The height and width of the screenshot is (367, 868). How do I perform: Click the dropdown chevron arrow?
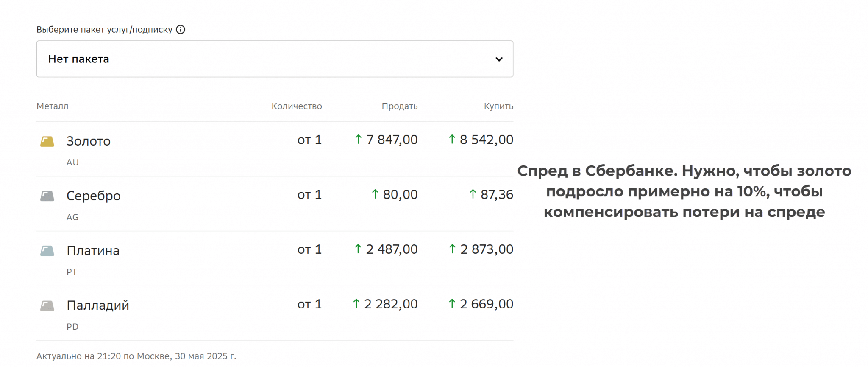click(x=499, y=59)
